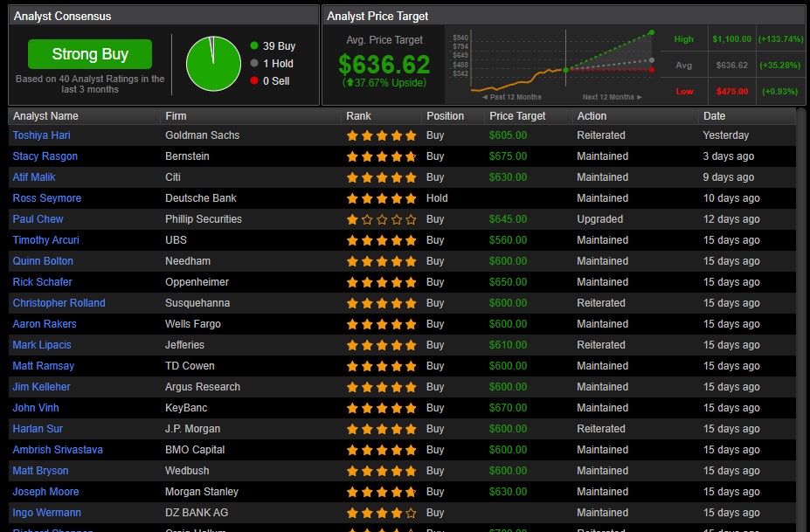Screen dimensions: 810x532
Task: Click the five-star rank for Goldman Sachs
Action: tap(381, 136)
